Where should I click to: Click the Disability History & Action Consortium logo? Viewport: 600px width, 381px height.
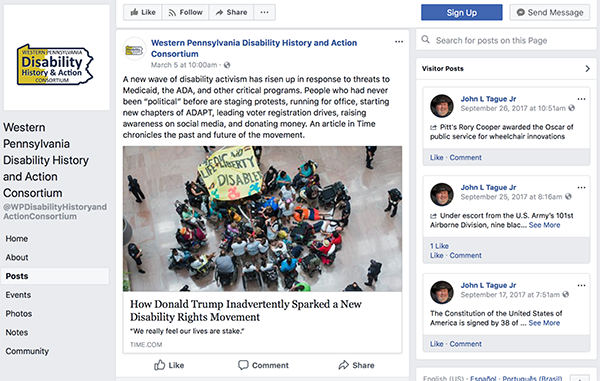pyautogui.click(x=55, y=64)
